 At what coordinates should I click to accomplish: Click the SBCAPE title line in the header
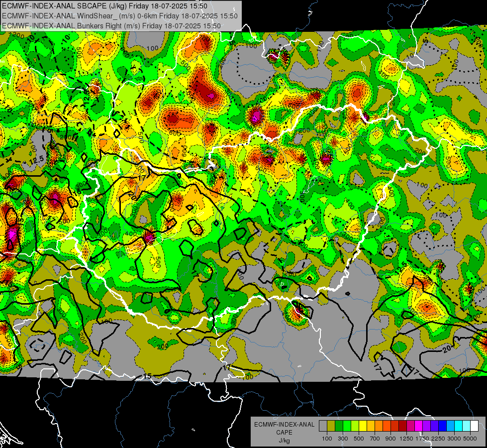pos(104,6)
